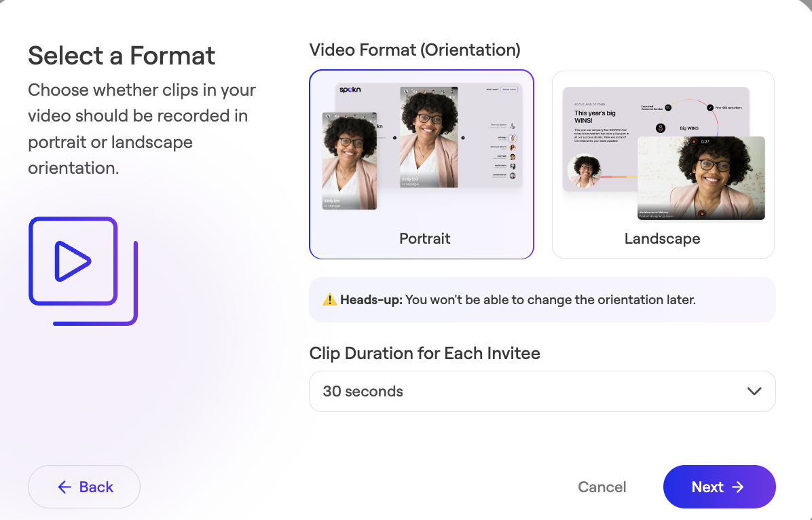Go to the previous step with Back
The image size is (812, 520).
(x=84, y=486)
